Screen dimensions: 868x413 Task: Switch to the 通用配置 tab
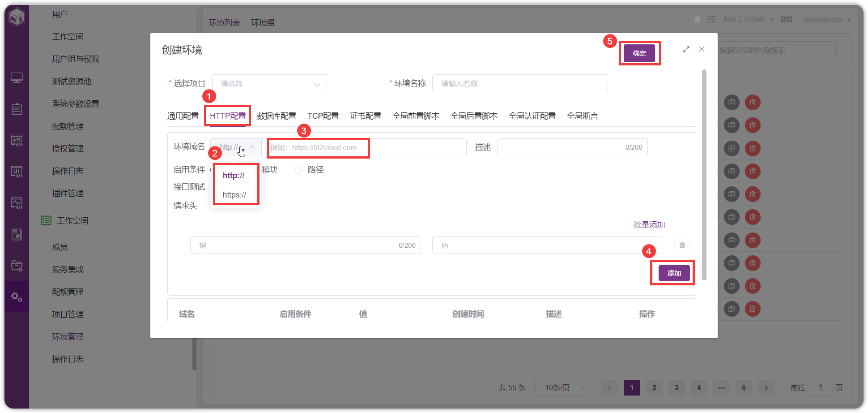[x=183, y=116]
